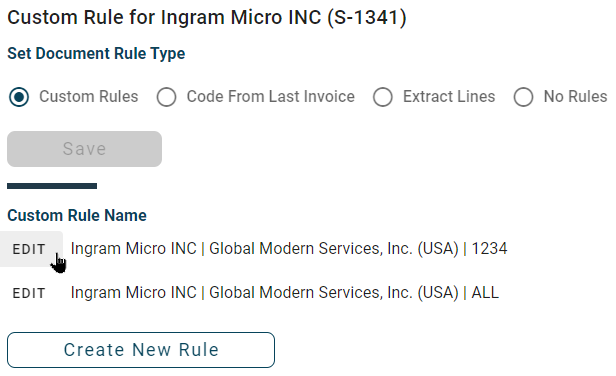The image size is (616, 376).
Task: Click the S-1341 supplier code in the title
Action: [x=367, y=18]
